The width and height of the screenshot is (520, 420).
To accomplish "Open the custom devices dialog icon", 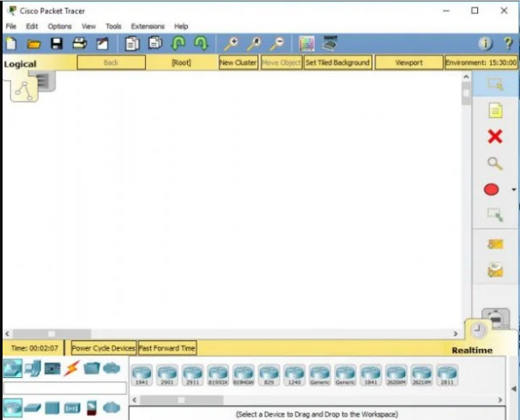I will pos(330,43).
